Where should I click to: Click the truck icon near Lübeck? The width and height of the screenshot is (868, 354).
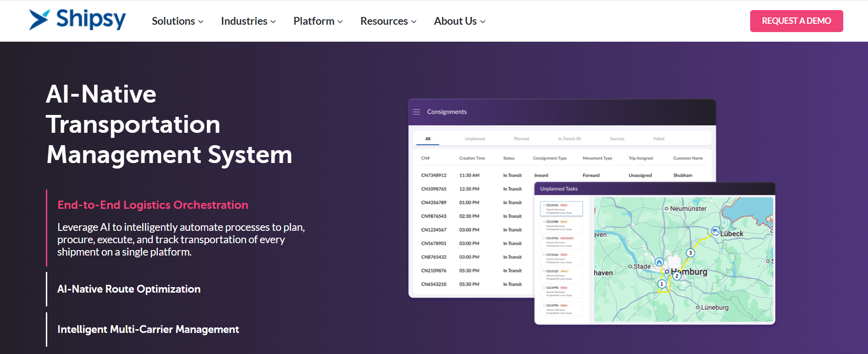point(715,231)
